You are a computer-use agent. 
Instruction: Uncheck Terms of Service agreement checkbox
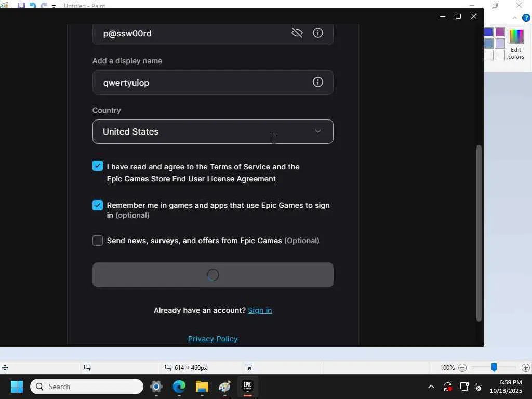point(98,166)
